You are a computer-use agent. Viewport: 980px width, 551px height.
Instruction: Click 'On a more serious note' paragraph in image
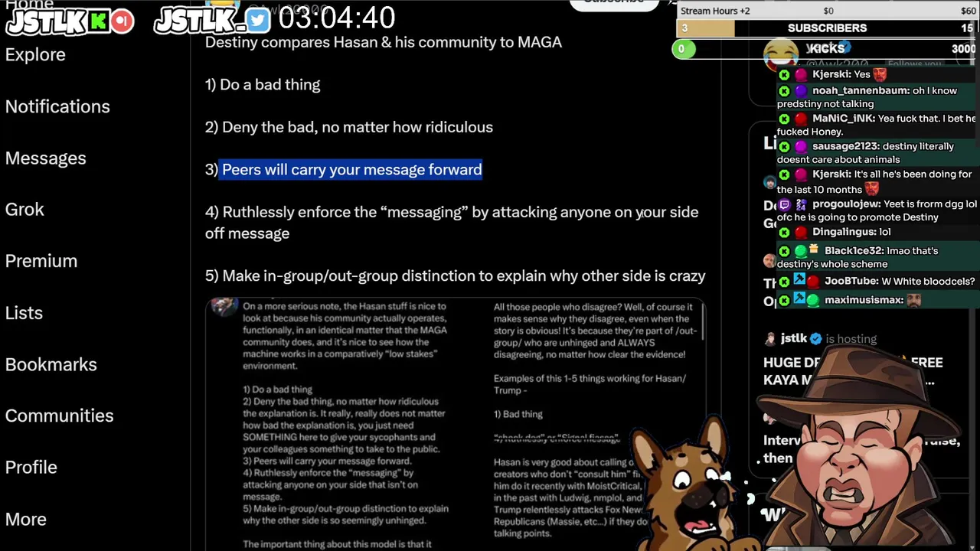[x=345, y=337]
